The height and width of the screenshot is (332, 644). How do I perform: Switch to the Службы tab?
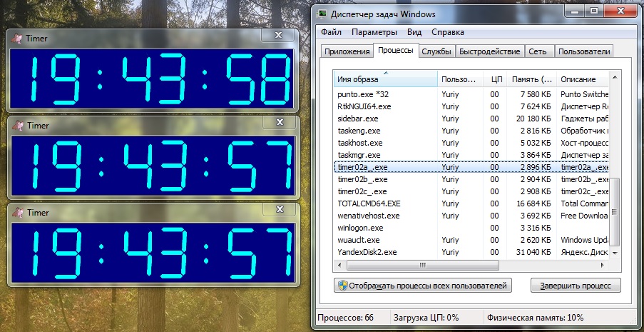436,51
